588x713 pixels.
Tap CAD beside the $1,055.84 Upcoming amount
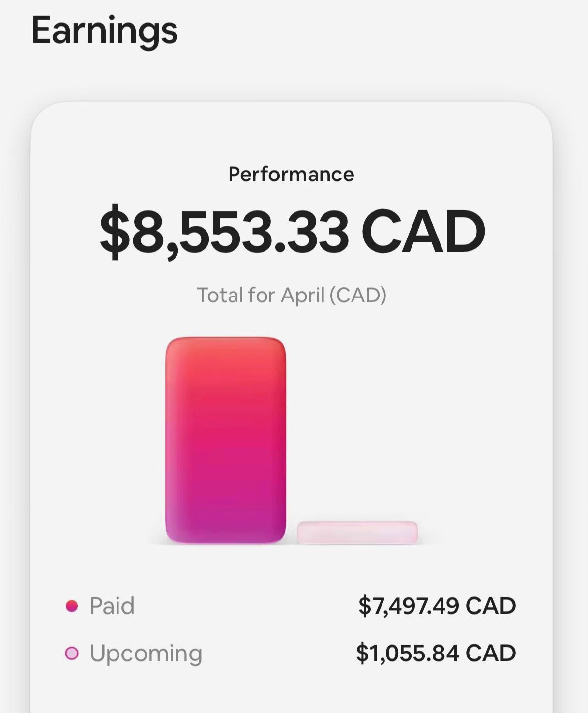click(x=491, y=653)
